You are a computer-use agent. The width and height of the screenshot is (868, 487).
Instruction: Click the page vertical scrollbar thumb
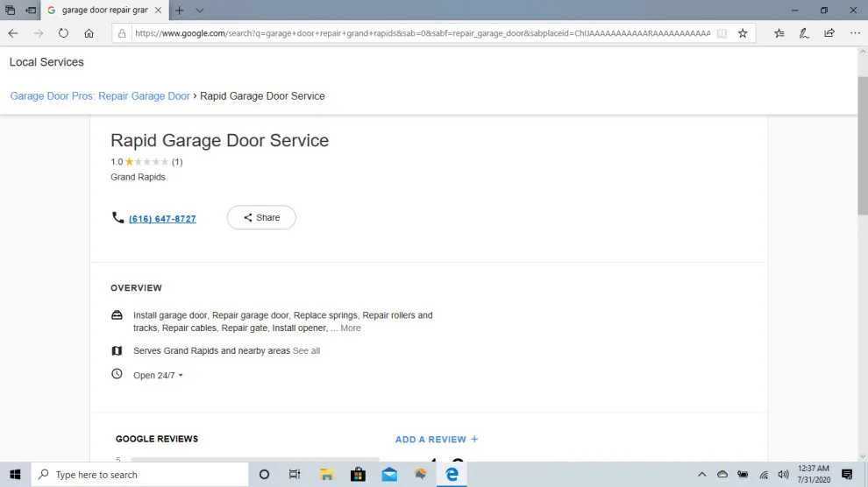[x=863, y=146]
